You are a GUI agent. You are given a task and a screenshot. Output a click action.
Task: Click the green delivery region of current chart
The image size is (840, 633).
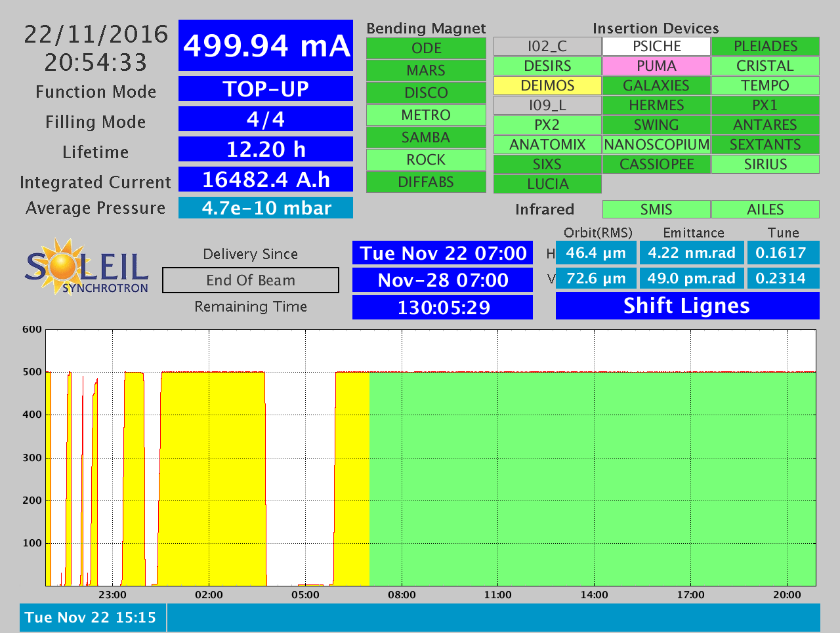pyautogui.click(x=593, y=479)
